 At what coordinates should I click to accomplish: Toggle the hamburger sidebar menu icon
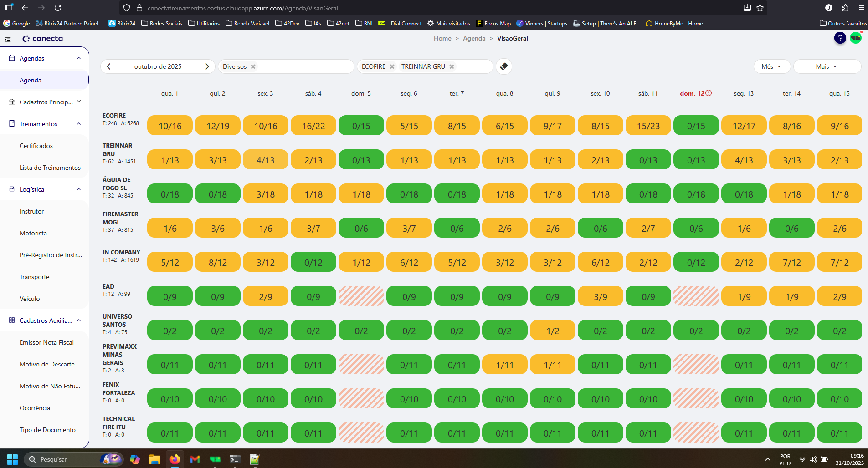tap(8, 39)
